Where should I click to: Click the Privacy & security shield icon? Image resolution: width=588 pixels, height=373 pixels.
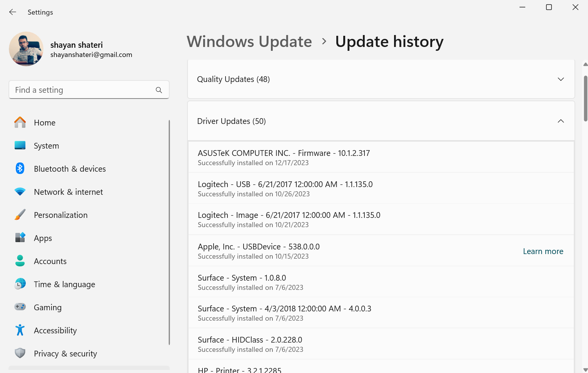tap(20, 353)
